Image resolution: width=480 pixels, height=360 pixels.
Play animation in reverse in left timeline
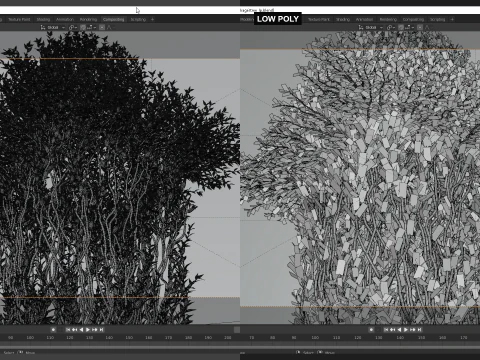(x=81, y=330)
